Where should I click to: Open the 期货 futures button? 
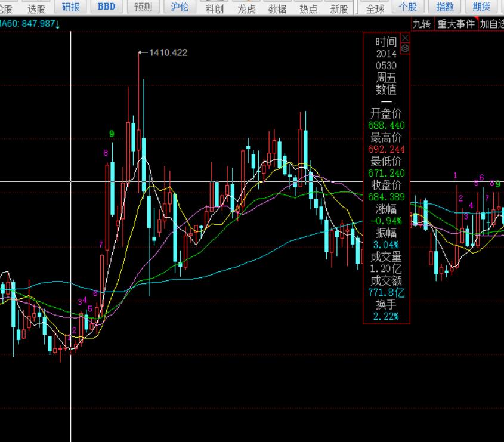[x=481, y=7]
